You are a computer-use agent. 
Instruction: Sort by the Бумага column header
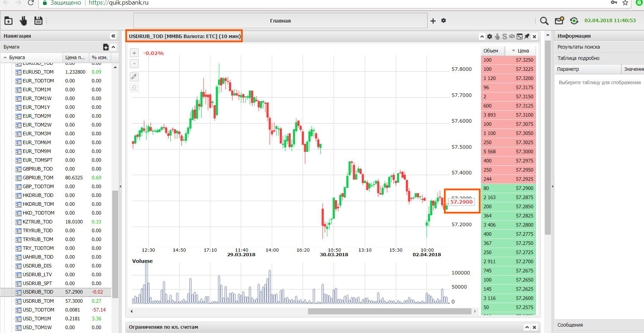click(32, 57)
